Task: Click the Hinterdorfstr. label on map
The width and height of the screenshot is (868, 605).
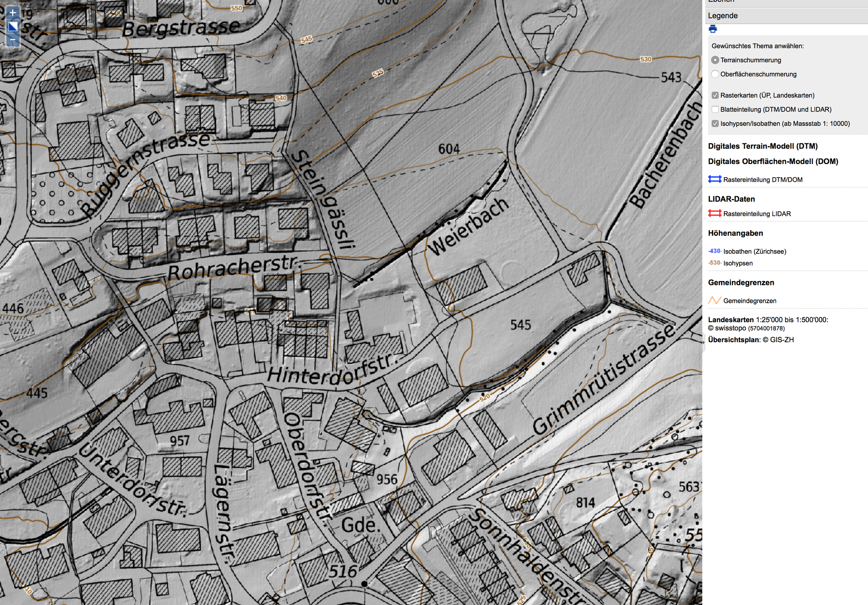Action: click(332, 370)
